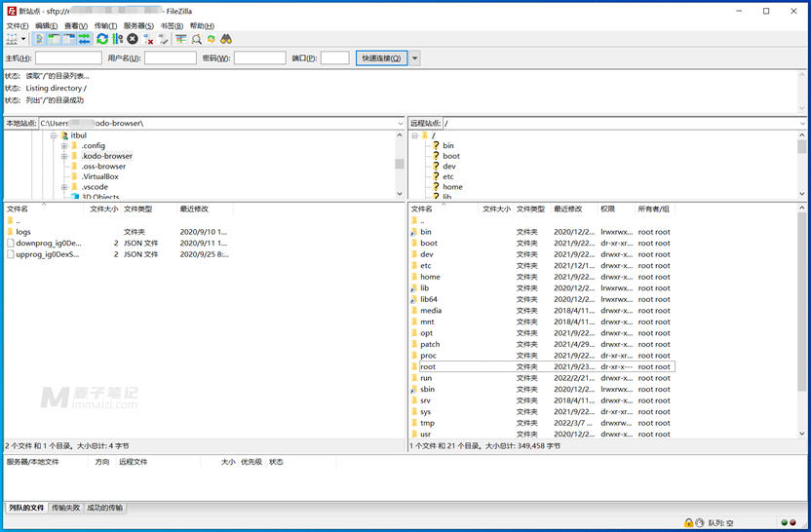Switch to 列队的文件 queue tab

(x=26, y=508)
